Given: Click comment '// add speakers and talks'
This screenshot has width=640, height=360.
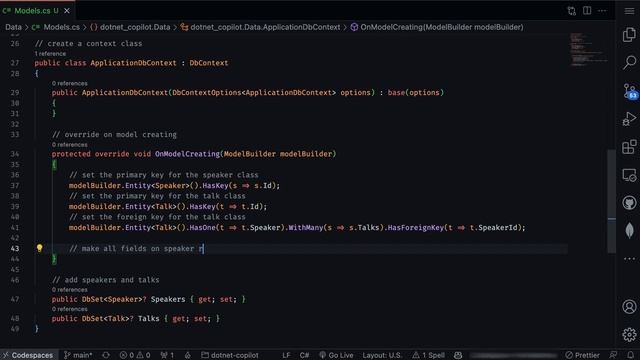Looking at the screenshot, I should click(106, 280).
